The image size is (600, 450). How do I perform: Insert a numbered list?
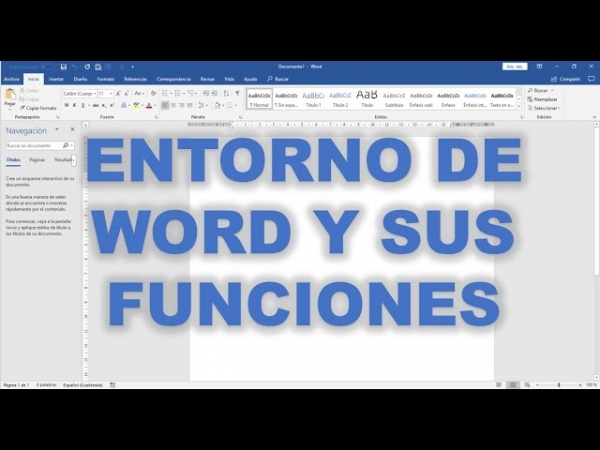(x=178, y=93)
